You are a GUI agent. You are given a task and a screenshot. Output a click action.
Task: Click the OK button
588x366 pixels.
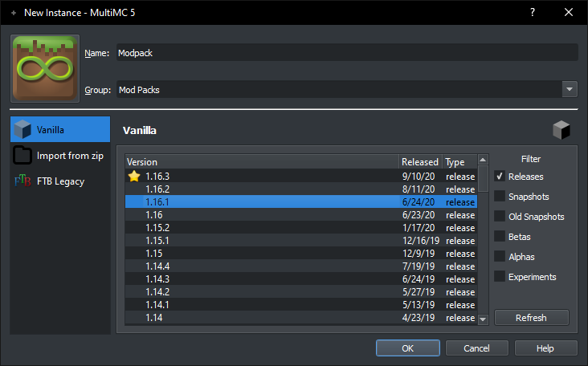tap(408, 348)
